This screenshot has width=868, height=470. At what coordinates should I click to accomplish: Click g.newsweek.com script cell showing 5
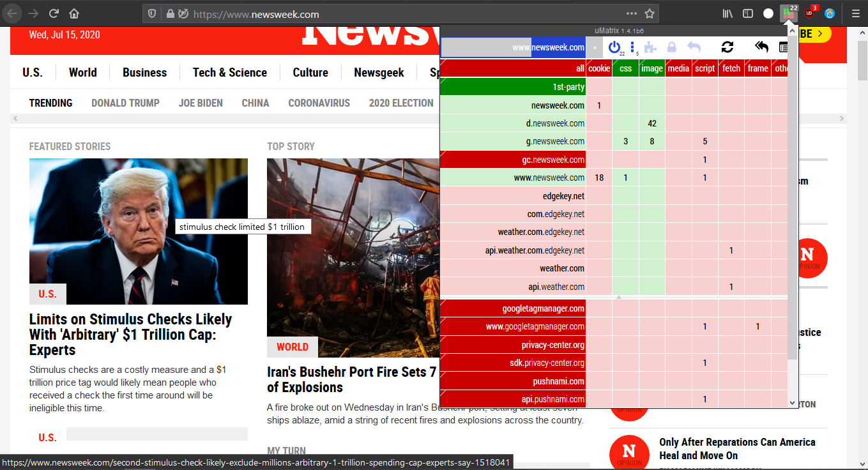point(705,141)
